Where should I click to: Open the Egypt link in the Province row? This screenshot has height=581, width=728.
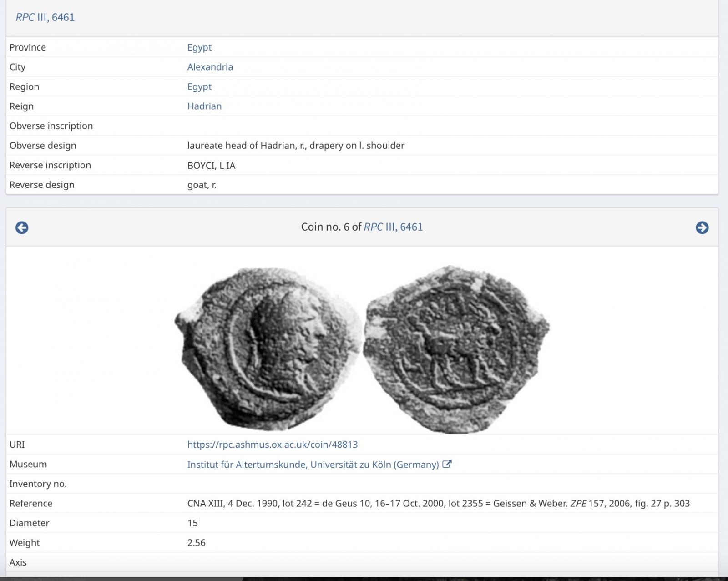[199, 47]
